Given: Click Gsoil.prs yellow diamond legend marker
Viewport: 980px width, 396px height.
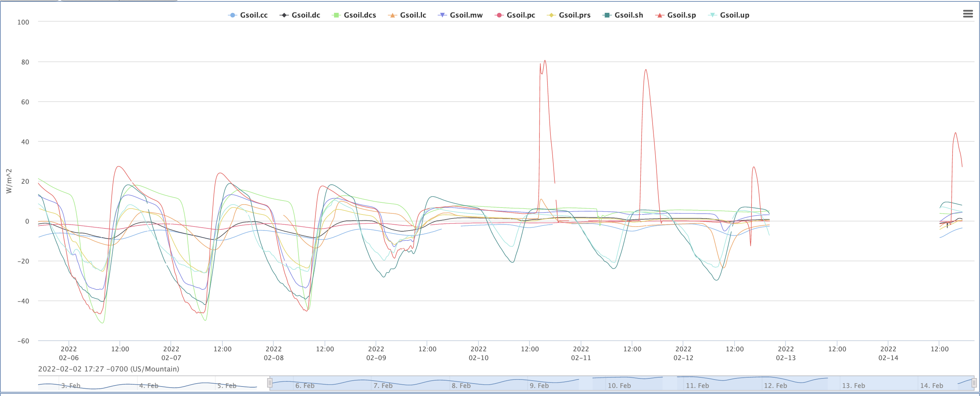Looking at the screenshot, I should click(x=551, y=15).
